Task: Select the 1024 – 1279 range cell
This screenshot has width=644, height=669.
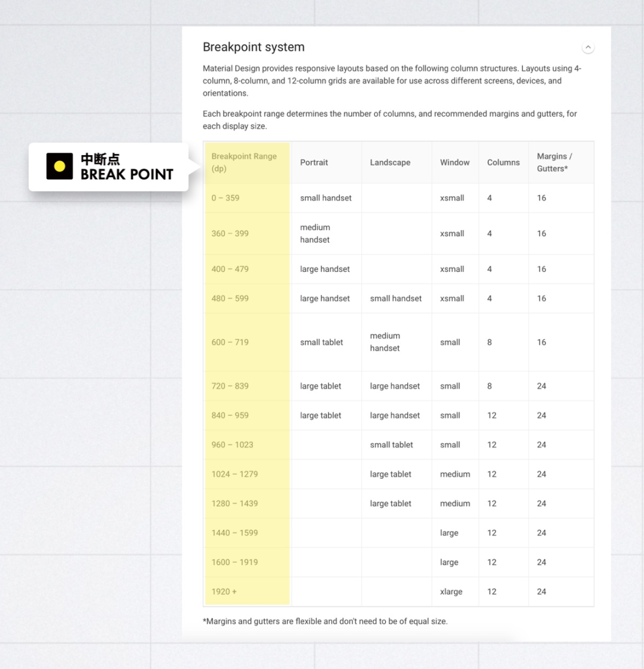Action: (234, 474)
